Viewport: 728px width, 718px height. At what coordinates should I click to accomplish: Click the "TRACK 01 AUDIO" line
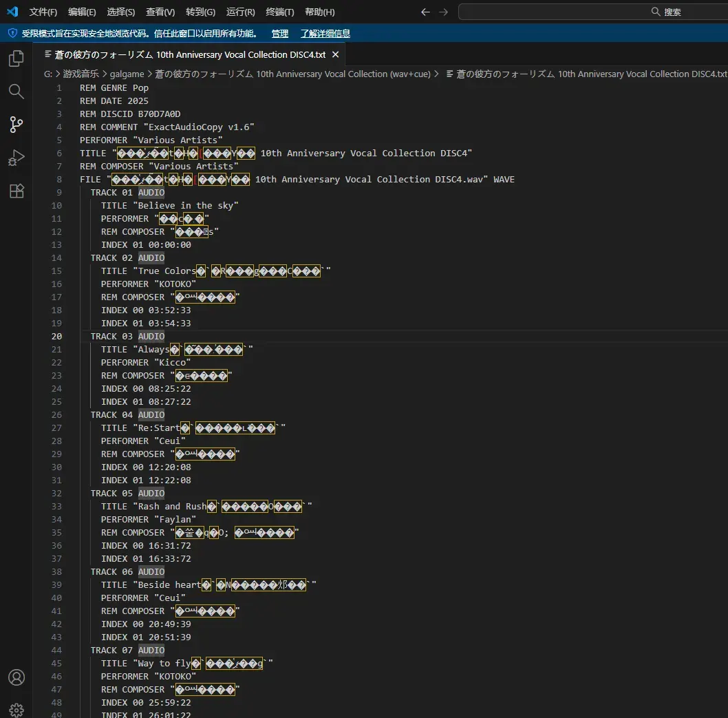point(127,192)
